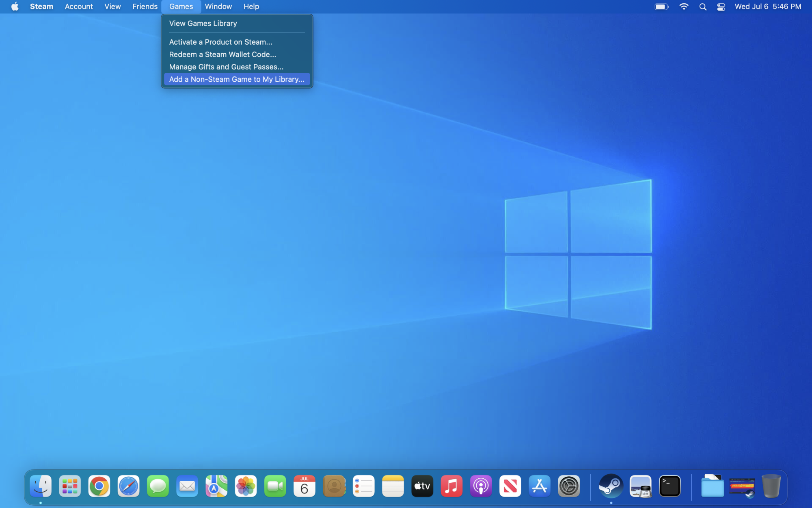Open Notes from the Dock
The width and height of the screenshot is (812, 508).
(x=393, y=486)
